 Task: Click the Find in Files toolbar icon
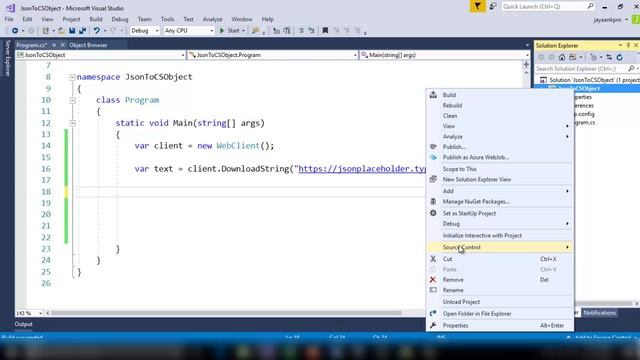coord(256,31)
